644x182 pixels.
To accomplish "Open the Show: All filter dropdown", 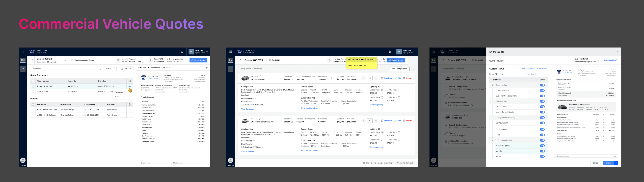I will [496, 74].
